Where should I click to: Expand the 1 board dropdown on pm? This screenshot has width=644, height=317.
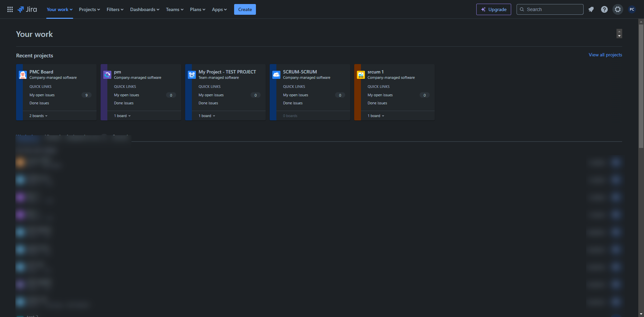[122, 116]
